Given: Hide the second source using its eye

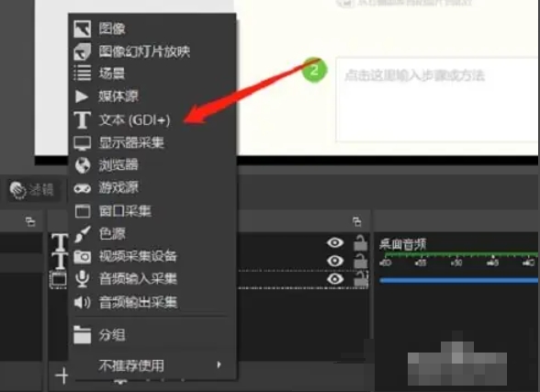Looking at the screenshot, I should [335, 261].
